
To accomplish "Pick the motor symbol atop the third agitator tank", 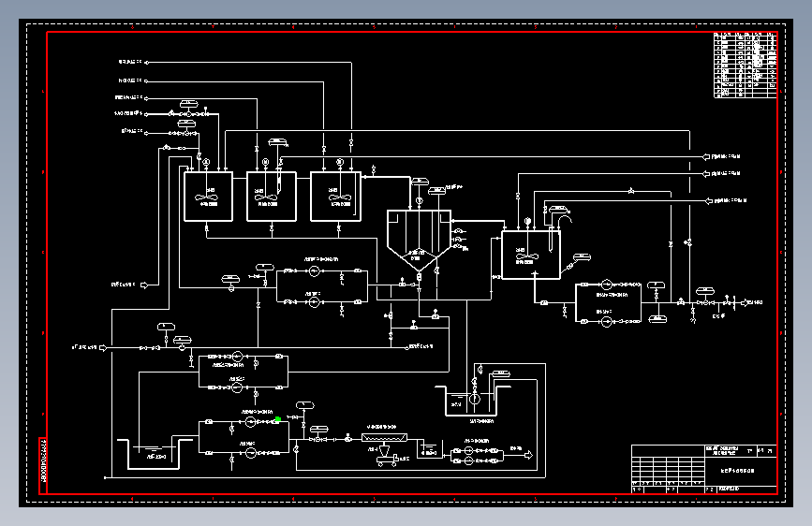I will 340,162.
